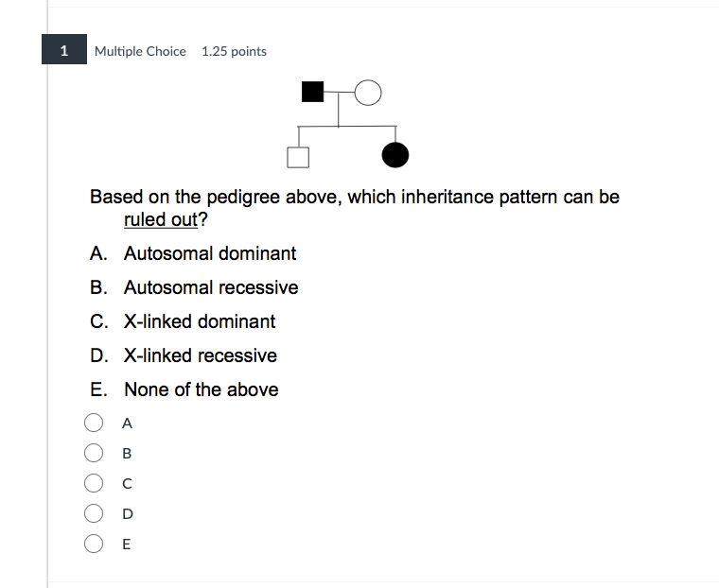Click the "X-linked recessive" option text
This screenshot has width=719, height=588.
click(200, 355)
